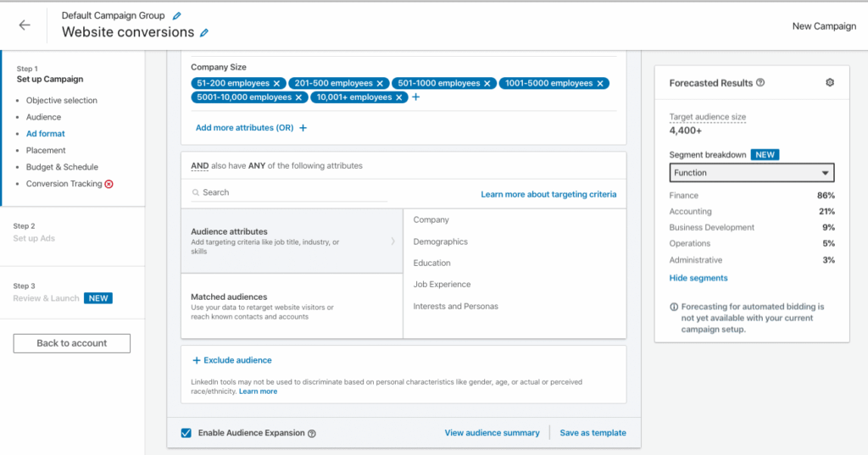Remove the 10,001+ employees tag
868x455 pixels.
pos(399,97)
